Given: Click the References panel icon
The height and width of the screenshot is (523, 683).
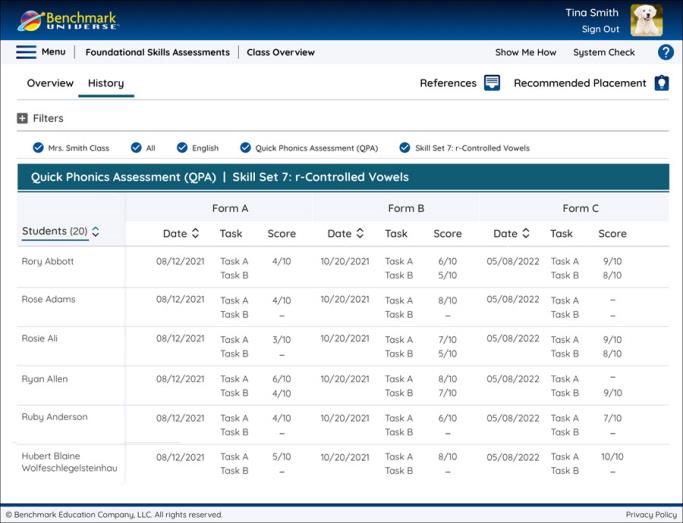Looking at the screenshot, I should [x=492, y=83].
